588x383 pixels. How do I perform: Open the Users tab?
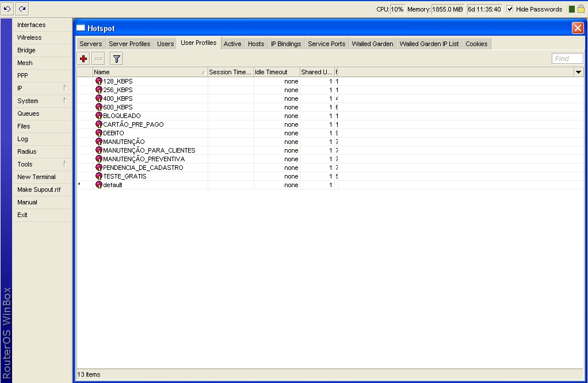coord(165,44)
